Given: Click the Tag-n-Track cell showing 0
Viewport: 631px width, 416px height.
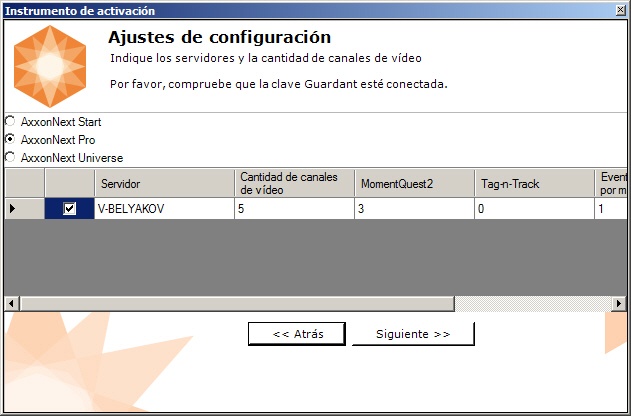Looking at the screenshot, I should [x=534, y=208].
